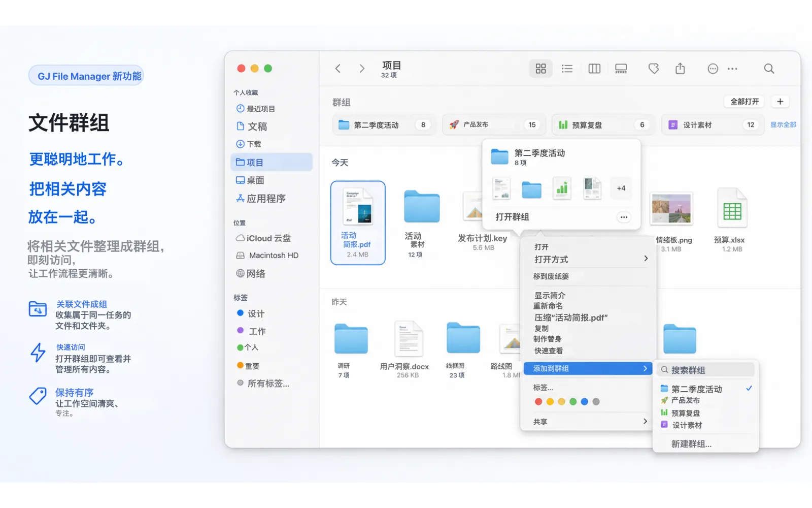Click the popover ellipsis more button
This screenshot has width=812, height=508.
(624, 217)
